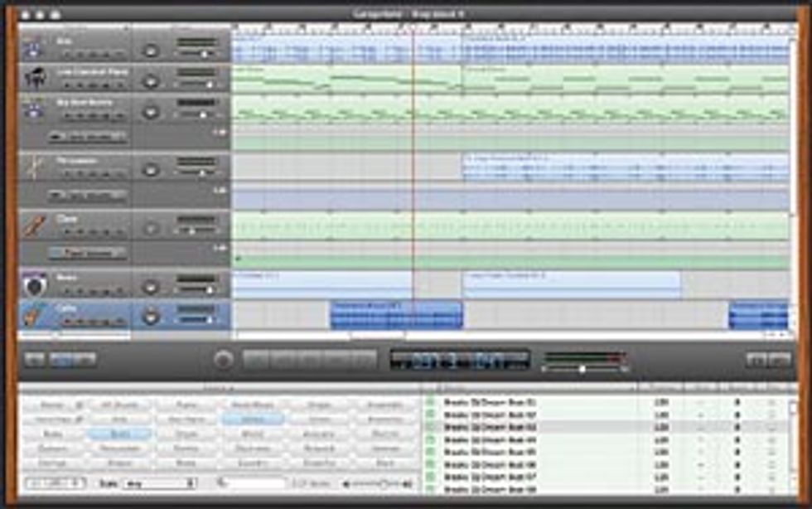Click the fast forward transport button
This screenshot has height=509, width=812.
[x=337, y=360]
